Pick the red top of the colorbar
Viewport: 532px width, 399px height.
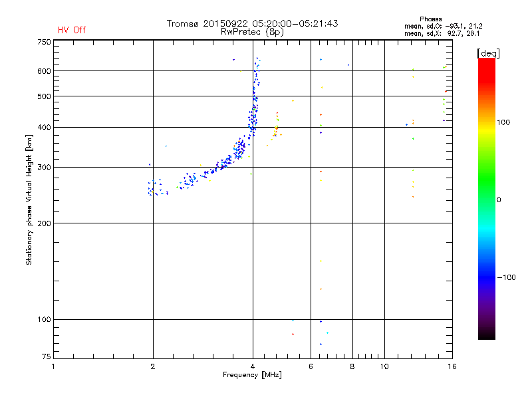[x=486, y=62]
